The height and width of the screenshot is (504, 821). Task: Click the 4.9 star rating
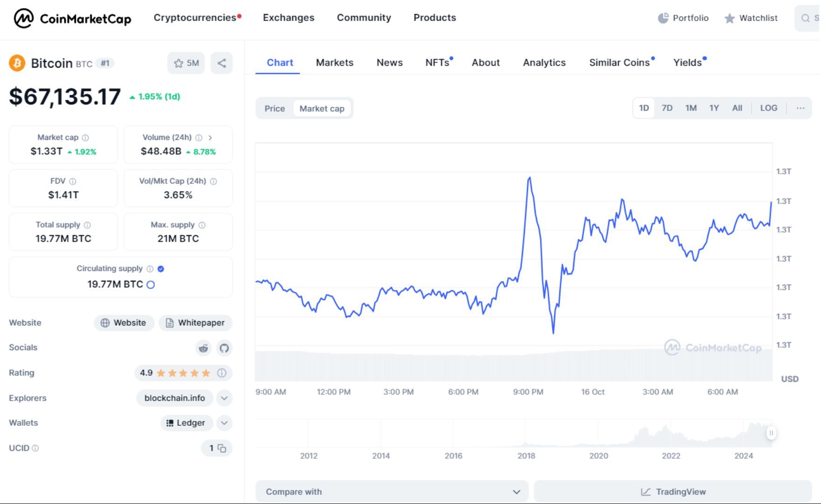[x=184, y=373]
